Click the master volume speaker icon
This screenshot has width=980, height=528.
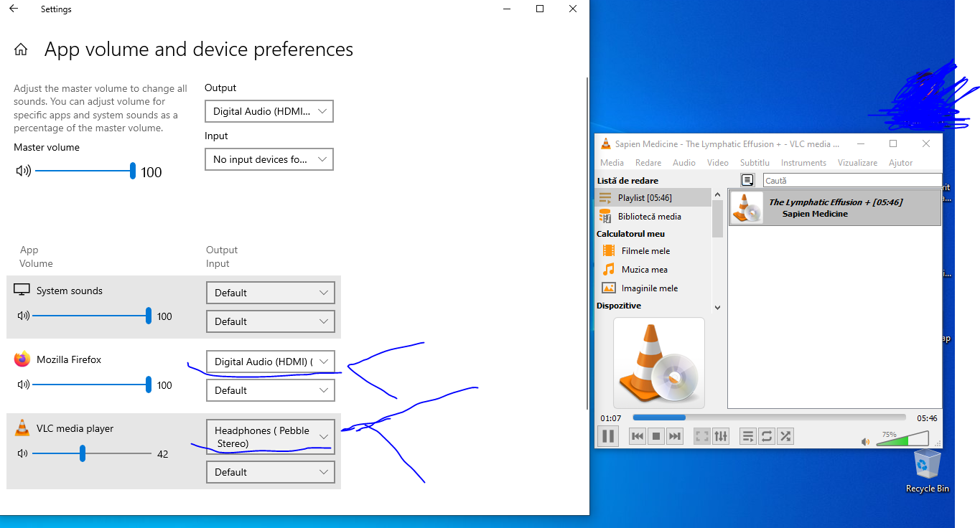24,171
